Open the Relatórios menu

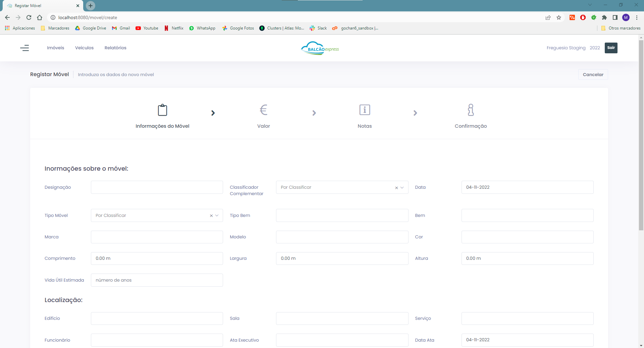click(115, 48)
